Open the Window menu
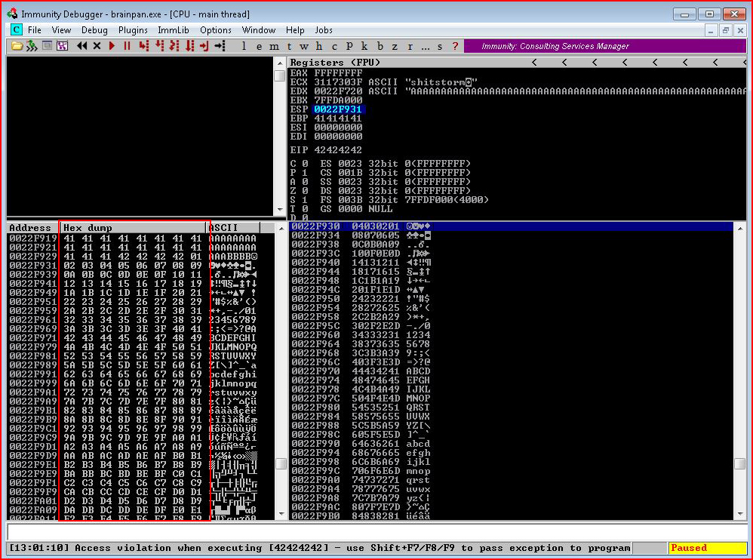The image size is (753, 560). [x=259, y=29]
